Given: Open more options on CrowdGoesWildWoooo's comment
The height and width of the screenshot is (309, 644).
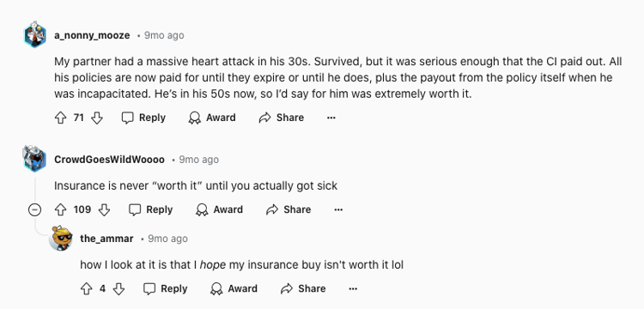Looking at the screenshot, I should (338, 209).
